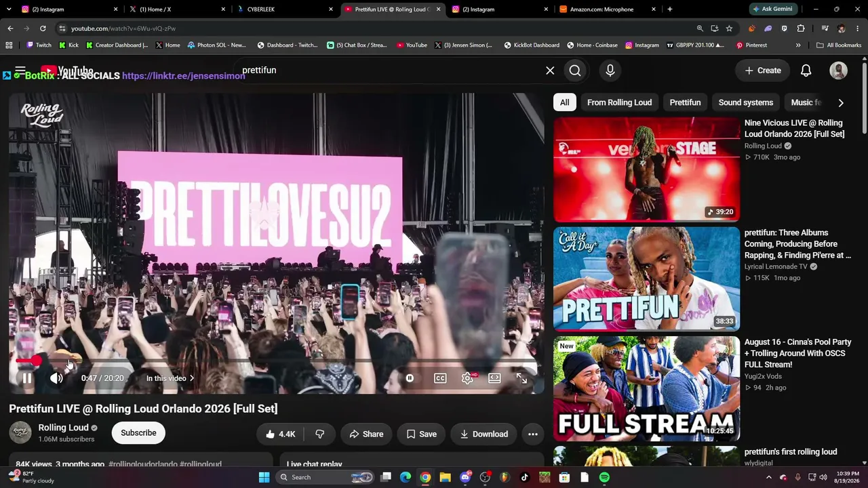Open the browser zoom magnifier icon
The width and height of the screenshot is (868, 488).
[x=700, y=28]
